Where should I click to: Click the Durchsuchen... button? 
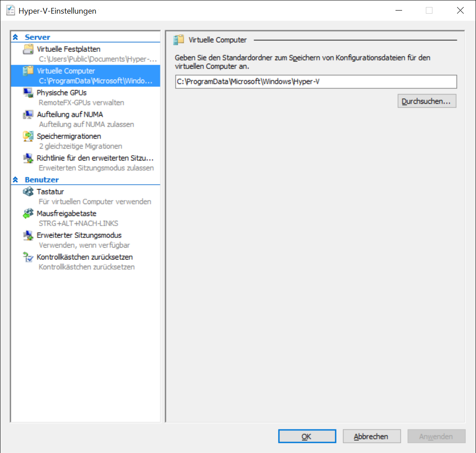[427, 101]
